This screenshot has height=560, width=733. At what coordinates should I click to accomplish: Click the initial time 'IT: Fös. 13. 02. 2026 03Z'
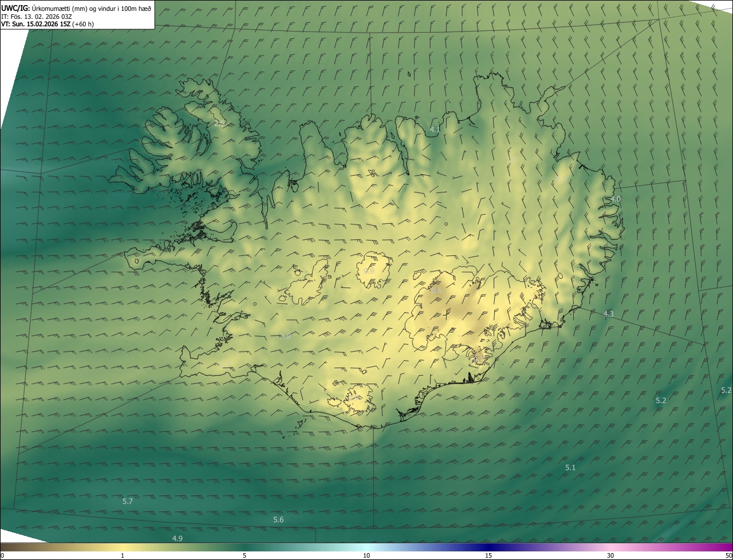[x=36, y=16]
